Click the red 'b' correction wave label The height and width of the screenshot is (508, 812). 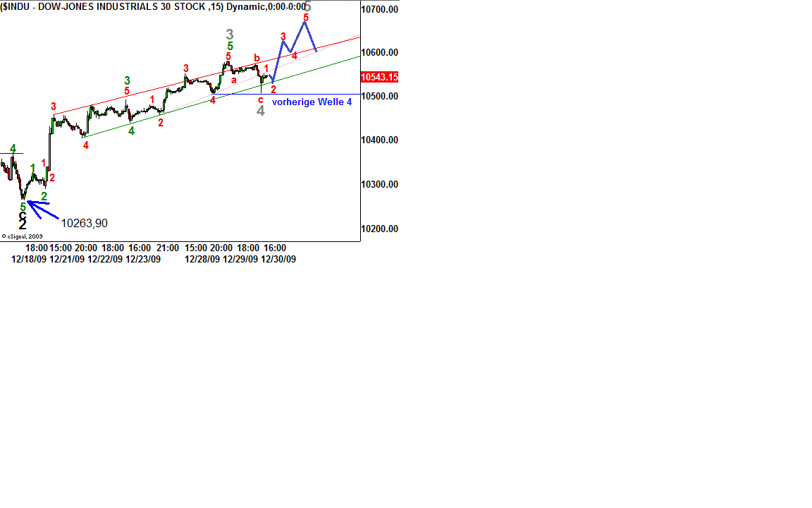point(257,58)
